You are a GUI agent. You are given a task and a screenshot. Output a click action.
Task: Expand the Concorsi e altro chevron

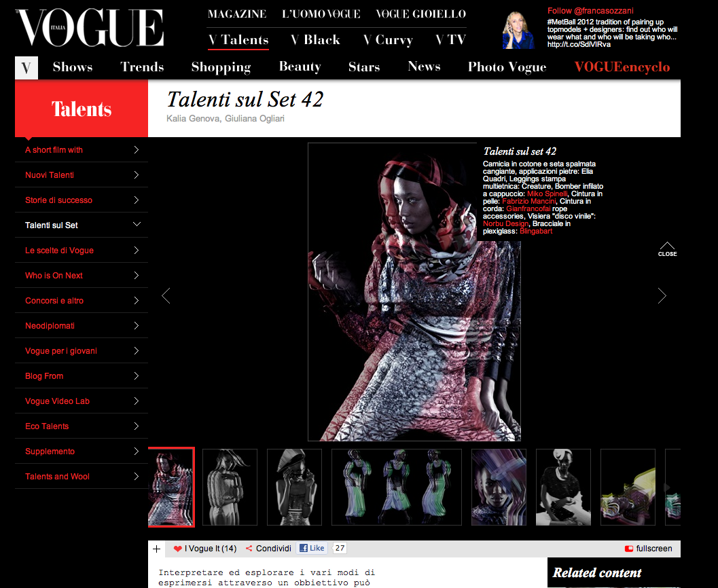click(x=136, y=301)
